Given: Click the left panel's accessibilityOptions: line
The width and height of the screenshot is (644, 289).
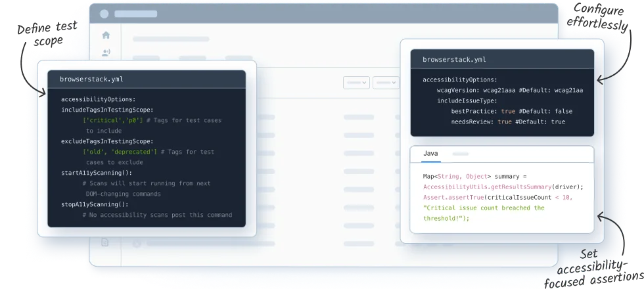Looking at the screenshot, I should pos(98,99).
